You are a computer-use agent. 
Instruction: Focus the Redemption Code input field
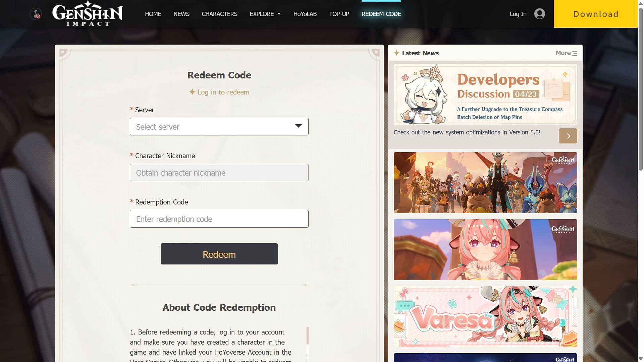(219, 219)
